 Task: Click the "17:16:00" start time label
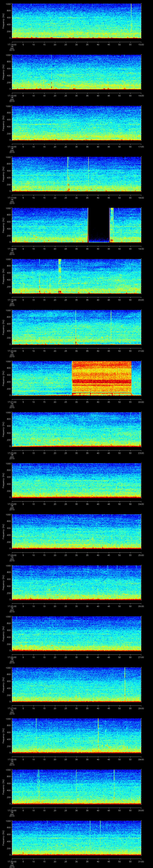click(12, 147)
